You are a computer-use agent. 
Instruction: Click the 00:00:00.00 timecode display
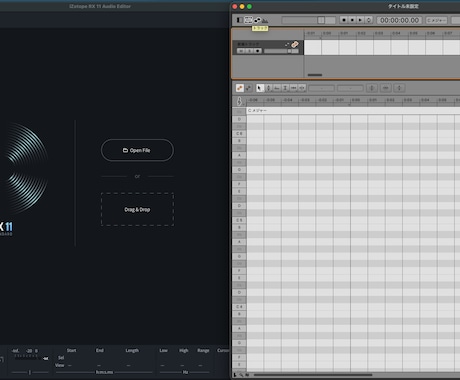(x=399, y=20)
